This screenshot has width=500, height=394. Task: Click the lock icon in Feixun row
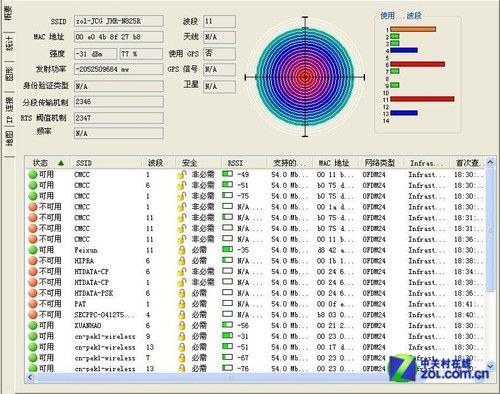click(182, 250)
